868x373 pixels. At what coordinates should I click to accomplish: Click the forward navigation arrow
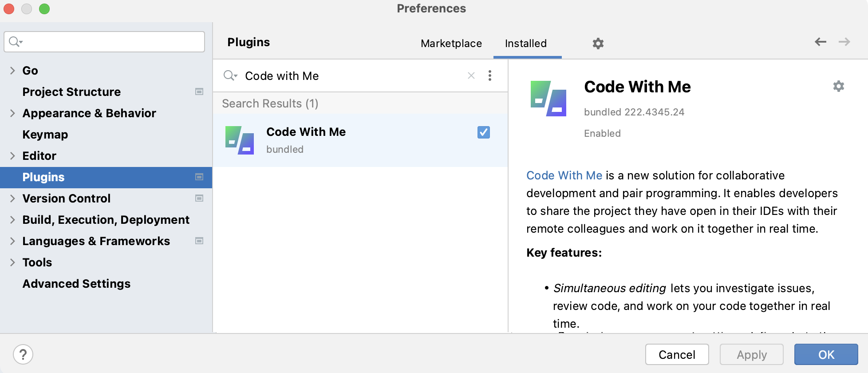coord(844,42)
